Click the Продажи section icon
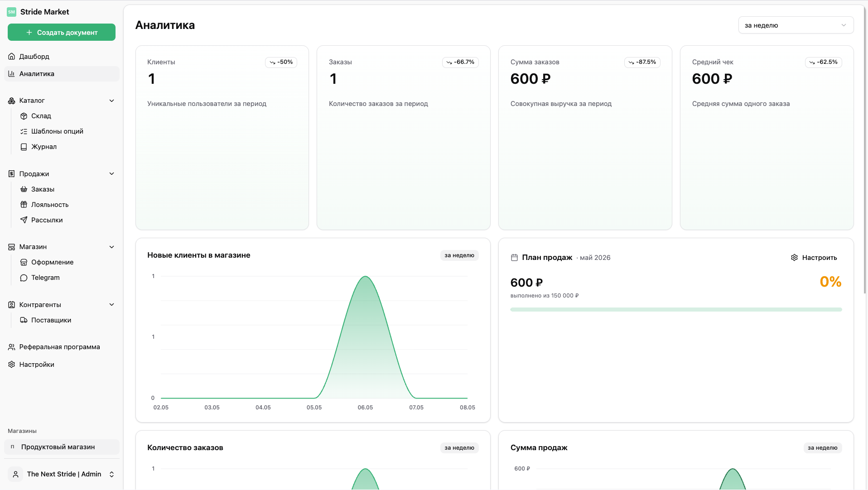This screenshot has width=868, height=490. click(12, 174)
